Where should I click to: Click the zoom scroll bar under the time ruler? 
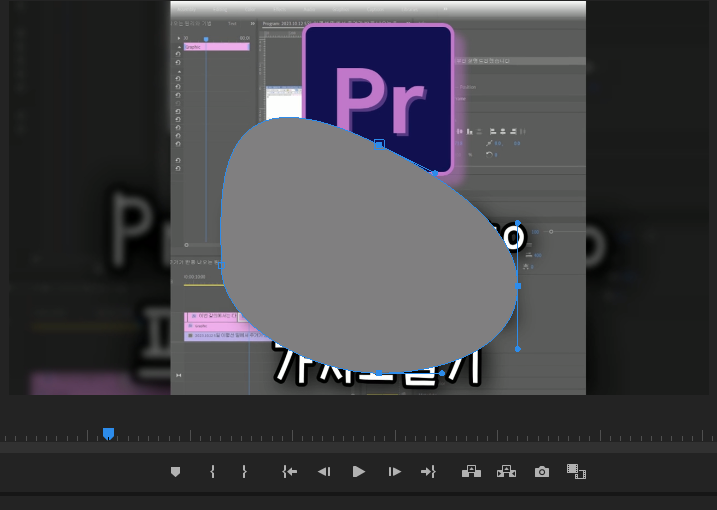(x=358, y=447)
